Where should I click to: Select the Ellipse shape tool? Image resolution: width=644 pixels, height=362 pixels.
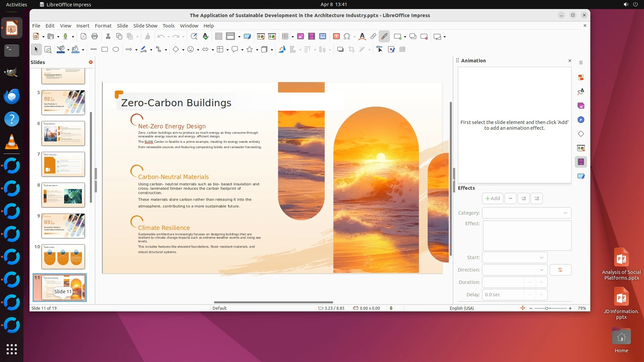(x=116, y=50)
